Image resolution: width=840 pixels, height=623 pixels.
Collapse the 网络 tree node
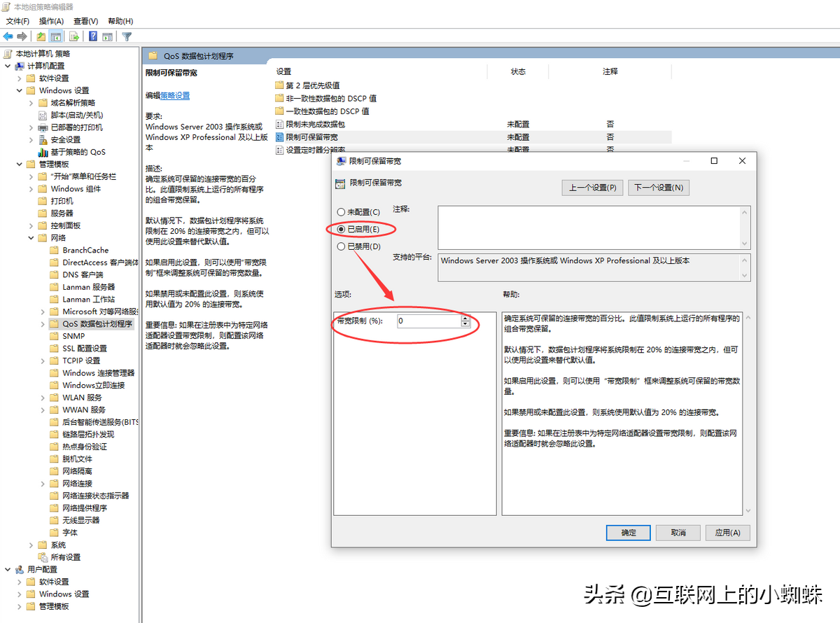tap(31, 238)
